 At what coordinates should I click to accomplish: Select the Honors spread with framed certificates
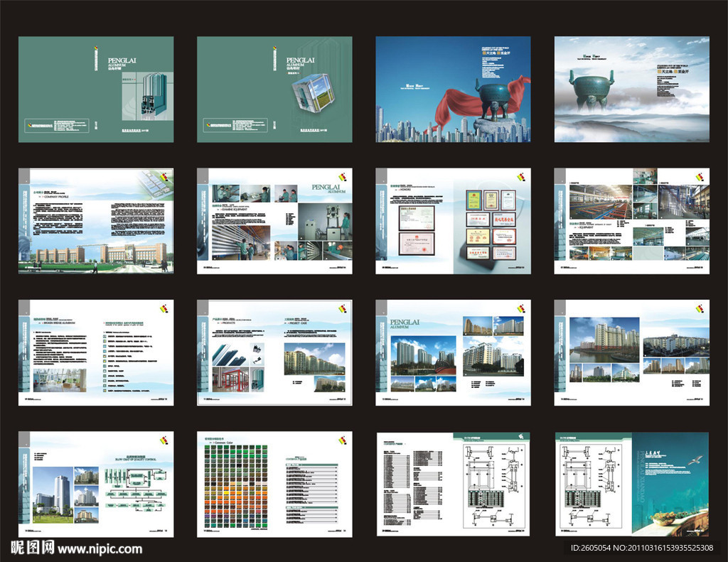point(453,221)
